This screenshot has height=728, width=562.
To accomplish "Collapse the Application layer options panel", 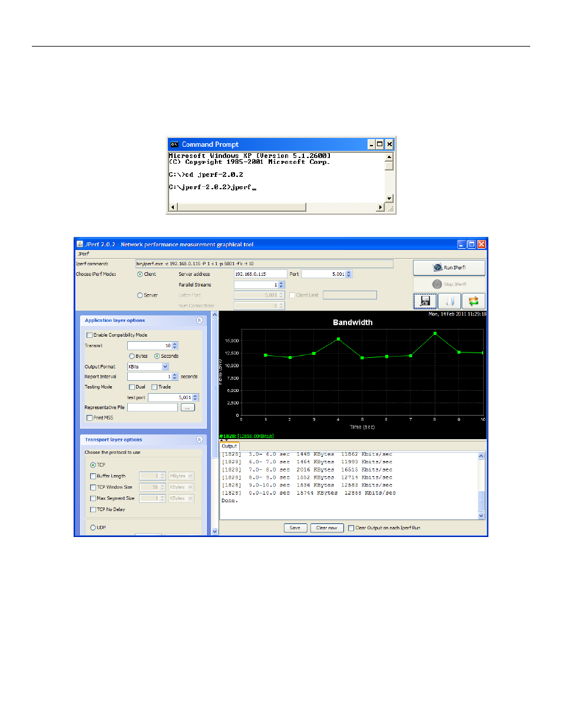I will [x=199, y=321].
